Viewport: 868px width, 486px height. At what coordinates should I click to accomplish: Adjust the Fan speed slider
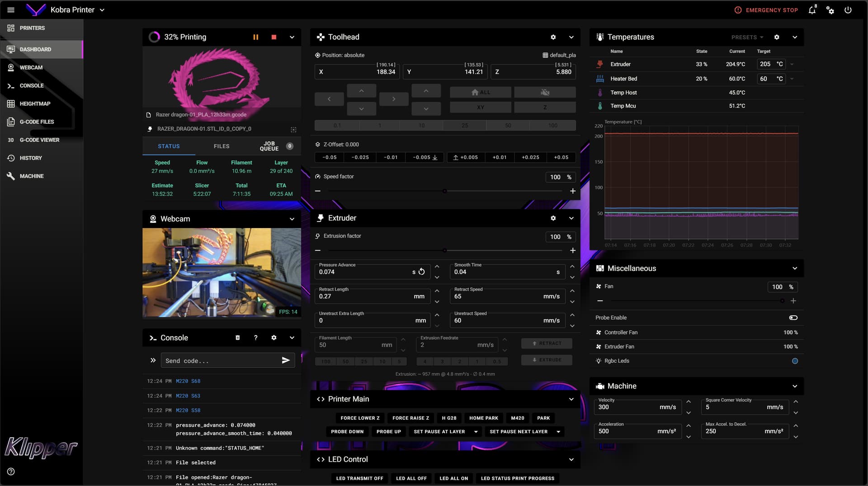(697, 301)
